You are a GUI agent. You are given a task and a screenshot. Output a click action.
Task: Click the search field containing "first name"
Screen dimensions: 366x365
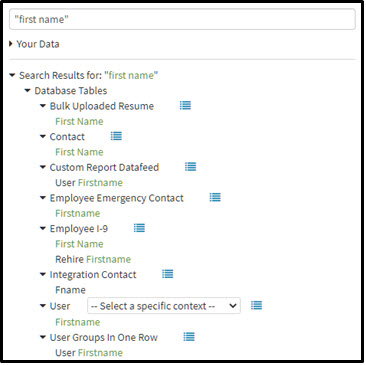pyautogui.click(x=182, y=19)
